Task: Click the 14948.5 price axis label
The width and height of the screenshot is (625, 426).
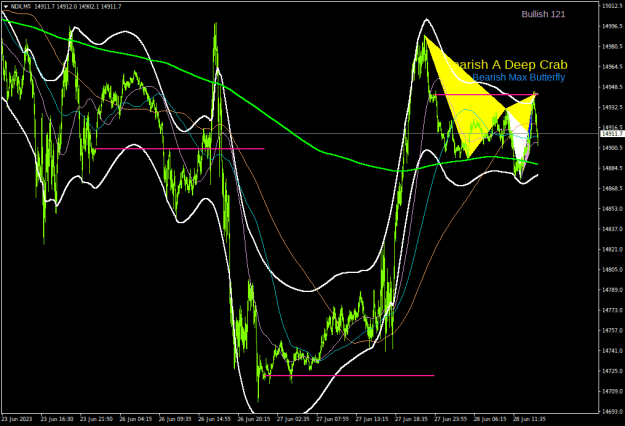Action: 613,87
